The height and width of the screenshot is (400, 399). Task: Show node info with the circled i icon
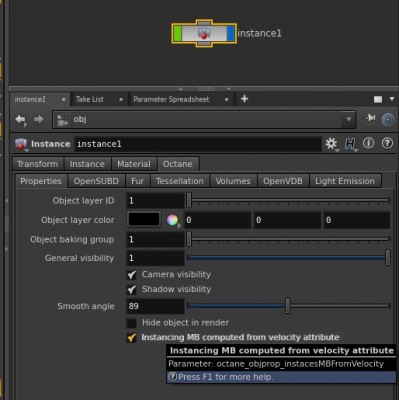click(x=369, y=143)
